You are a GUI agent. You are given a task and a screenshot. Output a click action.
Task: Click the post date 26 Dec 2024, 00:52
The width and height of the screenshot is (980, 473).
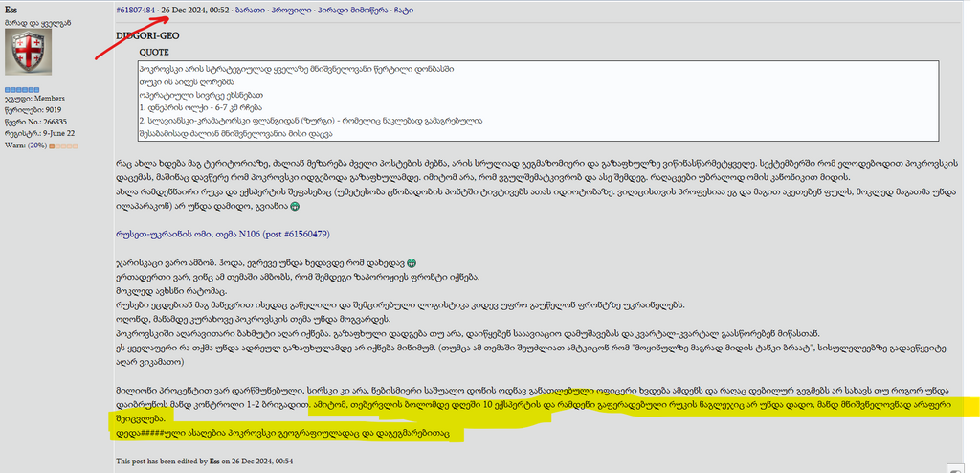(x=195, y=11)
